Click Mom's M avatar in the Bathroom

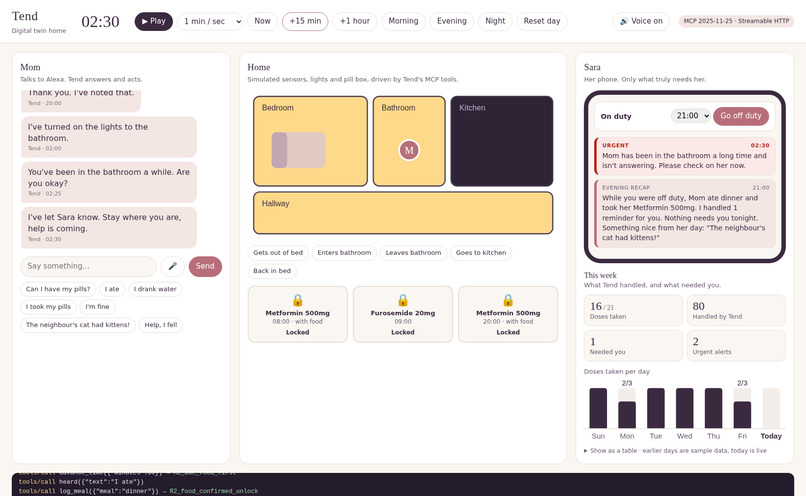tap(409, 150)
